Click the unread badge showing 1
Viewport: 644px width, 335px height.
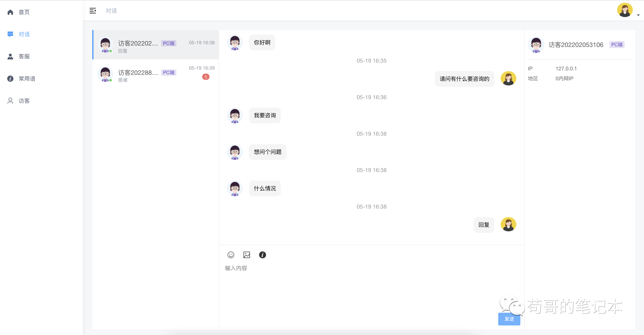point(206,77)
